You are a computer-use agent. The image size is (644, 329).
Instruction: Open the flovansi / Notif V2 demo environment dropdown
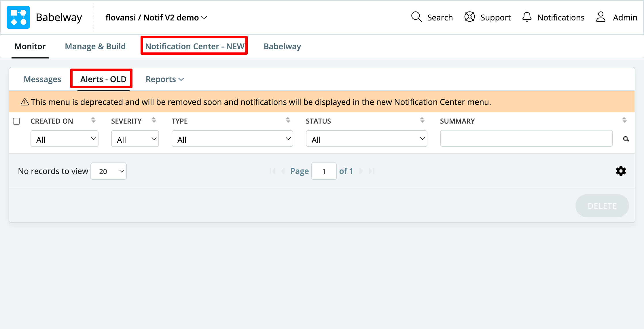coord(156,18)
